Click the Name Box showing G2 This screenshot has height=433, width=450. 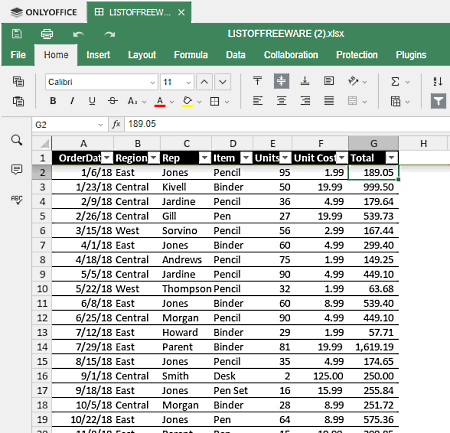click(69, 125)
